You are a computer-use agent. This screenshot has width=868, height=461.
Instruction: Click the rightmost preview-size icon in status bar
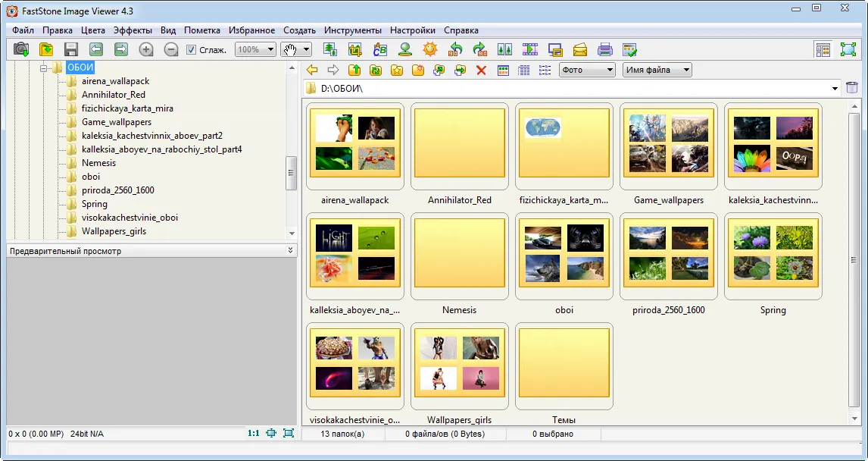pyautogui.click(x=289, y=433)
